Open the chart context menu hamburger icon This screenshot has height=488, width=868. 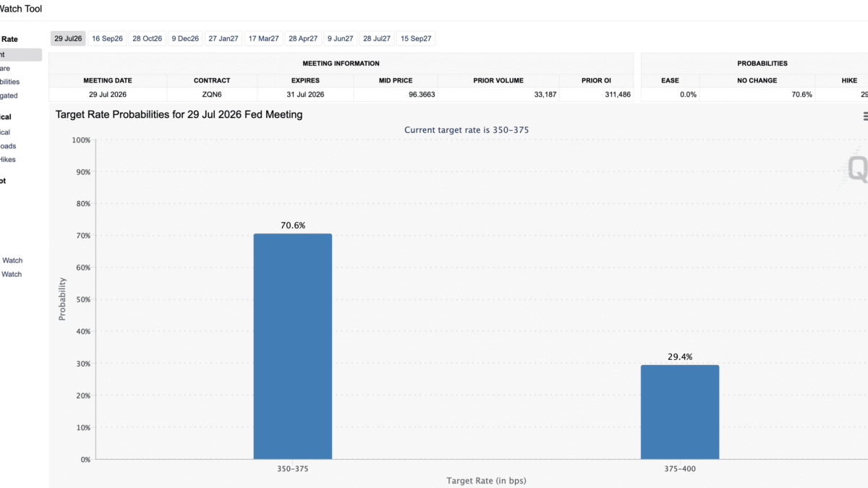[864, 116]
